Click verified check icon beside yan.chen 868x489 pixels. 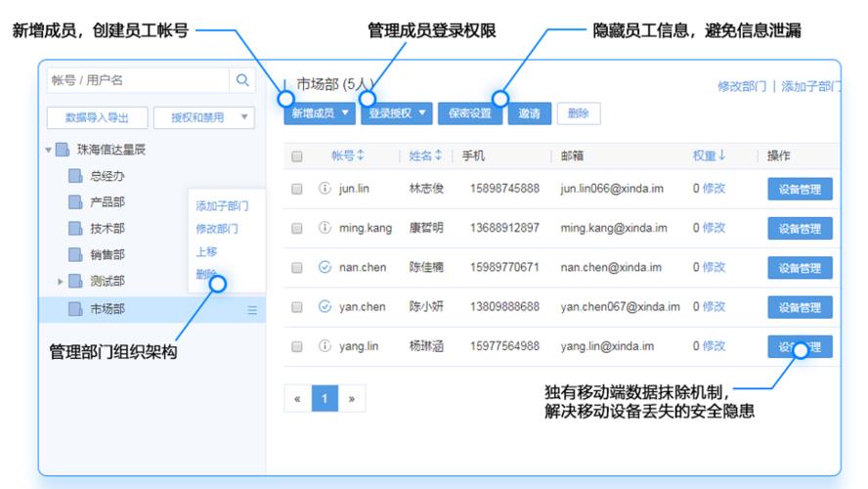click(325, 307)
